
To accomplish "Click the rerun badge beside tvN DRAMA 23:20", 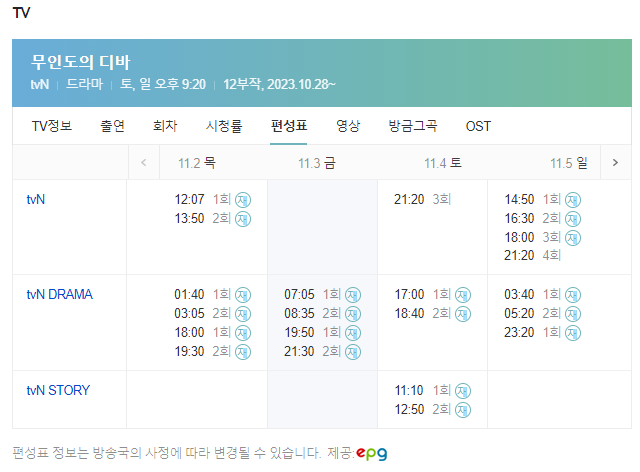I will click(573, 333).
